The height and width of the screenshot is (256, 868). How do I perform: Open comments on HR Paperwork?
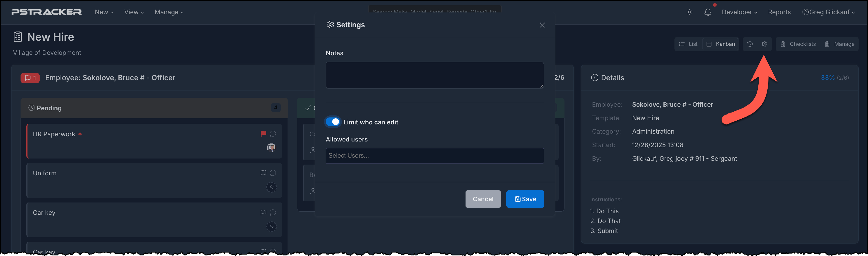[273, 134]
